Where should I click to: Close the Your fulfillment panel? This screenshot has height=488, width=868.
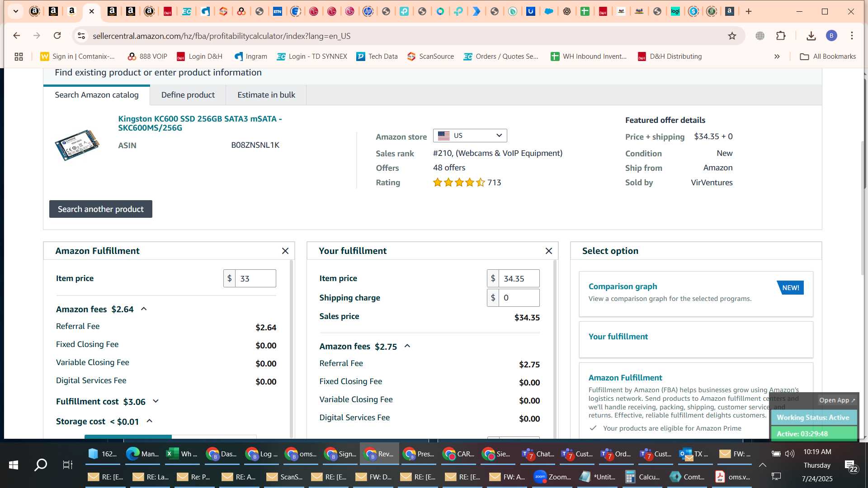click(x=549, y=251)
